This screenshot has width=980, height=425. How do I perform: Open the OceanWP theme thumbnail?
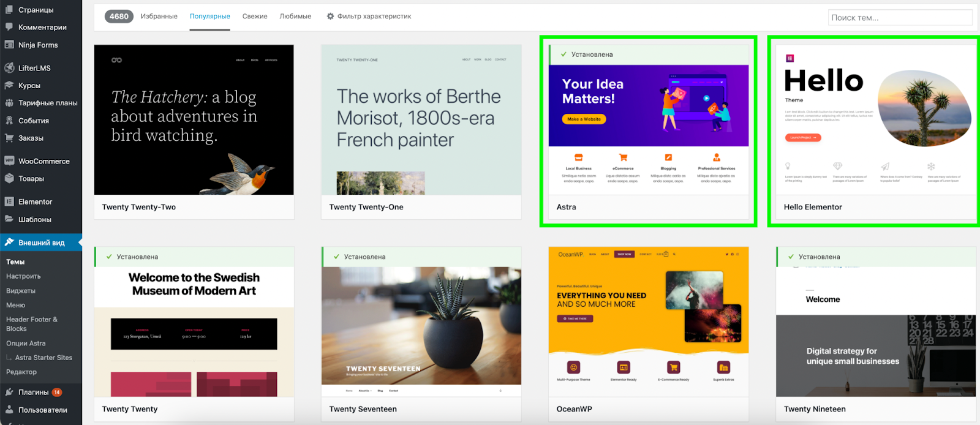click(x=649, y=322)
